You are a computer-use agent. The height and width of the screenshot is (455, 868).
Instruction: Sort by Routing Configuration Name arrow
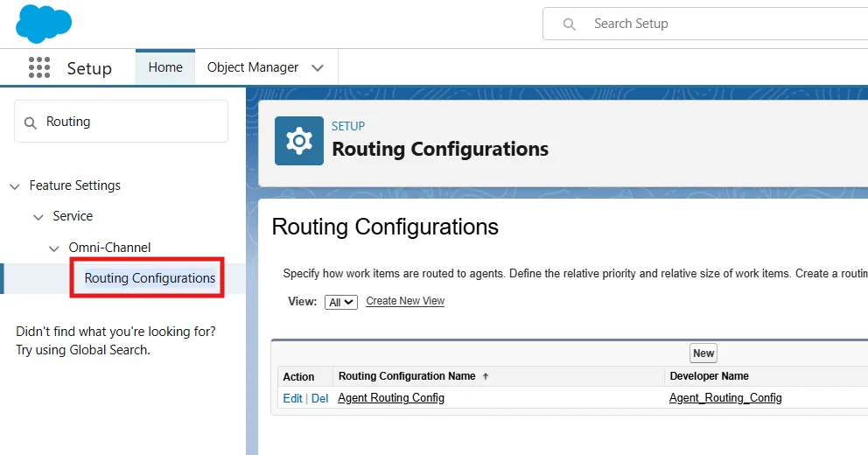(x=486, y=376)
